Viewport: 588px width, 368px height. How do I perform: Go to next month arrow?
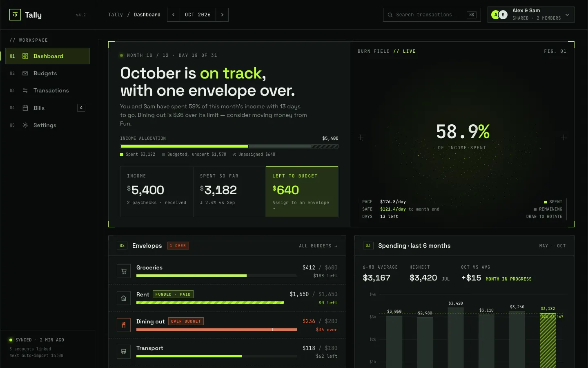(x=222, y=15)
